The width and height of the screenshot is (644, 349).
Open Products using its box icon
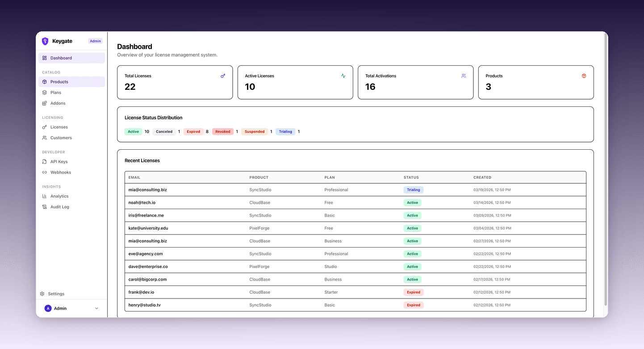(45, 81)
